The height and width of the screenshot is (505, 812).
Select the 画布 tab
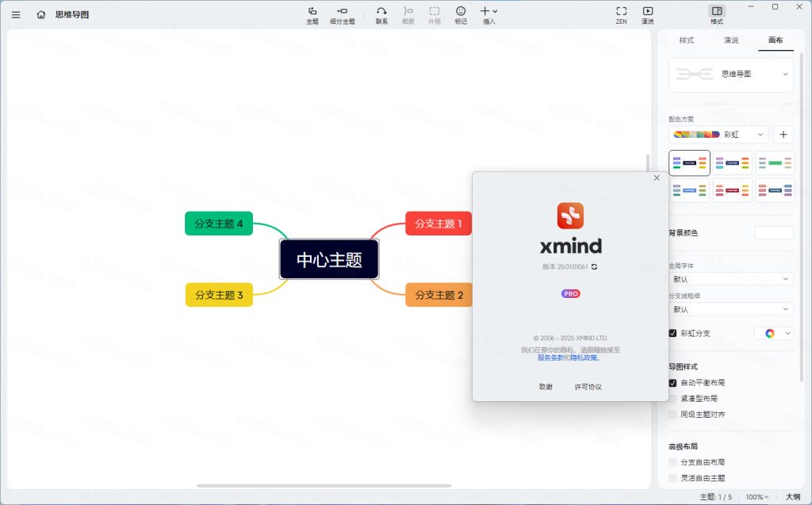pyautogui.click(x=776, y=40)
